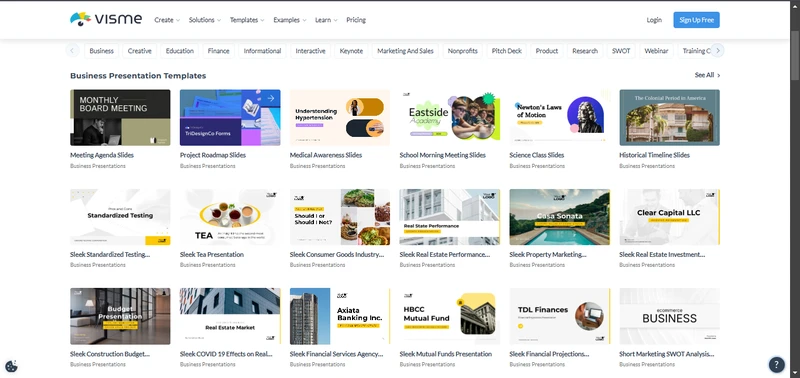Open Clear Capital LLC thumbnail

point(669,217)
